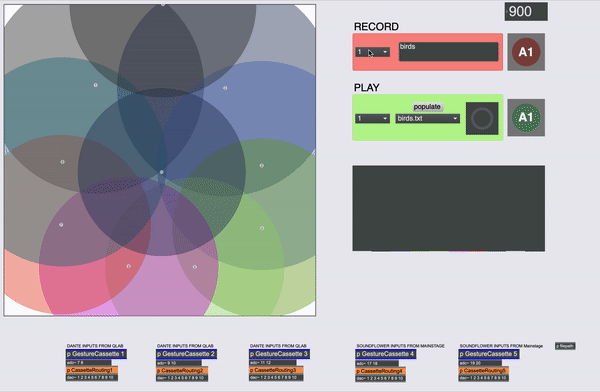Select the dac~ object under CassetteRouting1

[91, 377]
